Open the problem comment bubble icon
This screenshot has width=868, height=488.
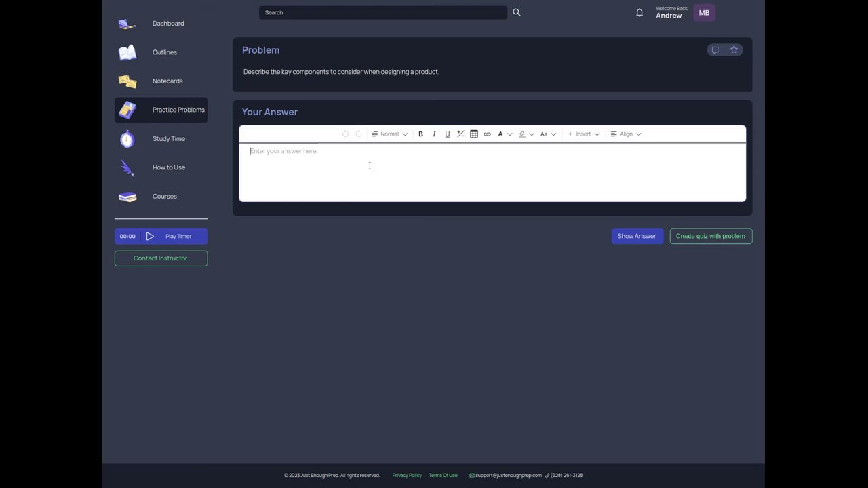tap(715, 50)
